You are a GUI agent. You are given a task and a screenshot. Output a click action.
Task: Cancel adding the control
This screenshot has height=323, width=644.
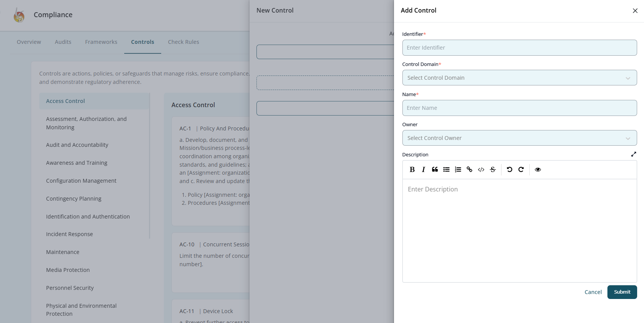tap(593, 292)
